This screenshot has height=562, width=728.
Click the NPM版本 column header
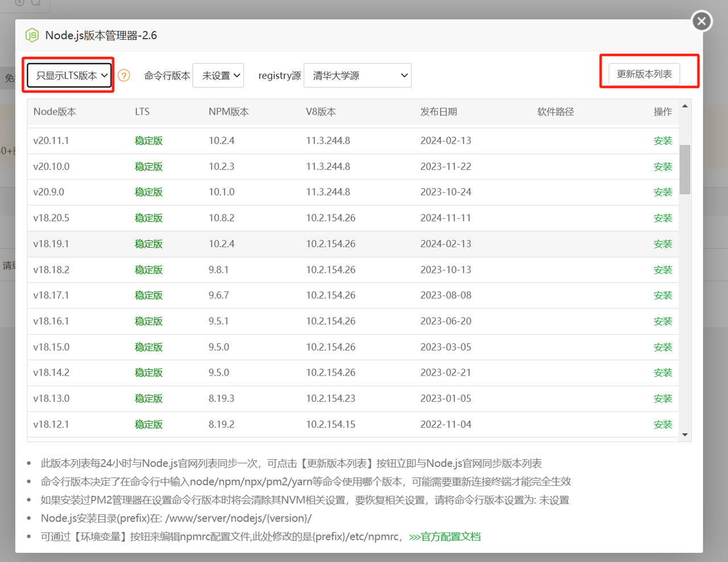pyautogui.click(x=229, y=112)
